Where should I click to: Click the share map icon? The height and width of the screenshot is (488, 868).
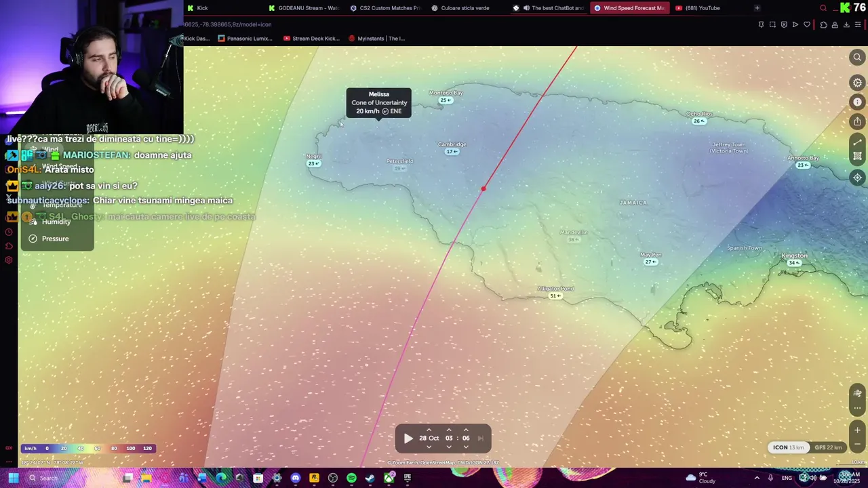click(857, 121)
